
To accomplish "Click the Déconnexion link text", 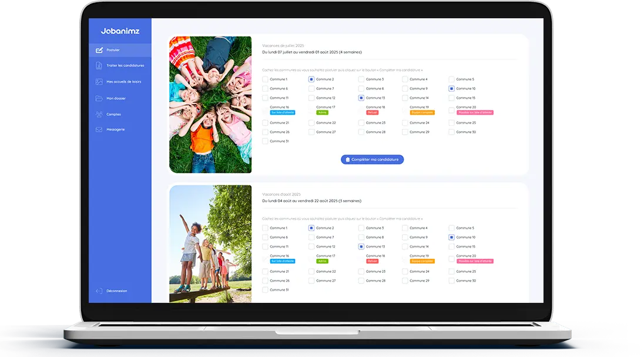I will point(116,291).
